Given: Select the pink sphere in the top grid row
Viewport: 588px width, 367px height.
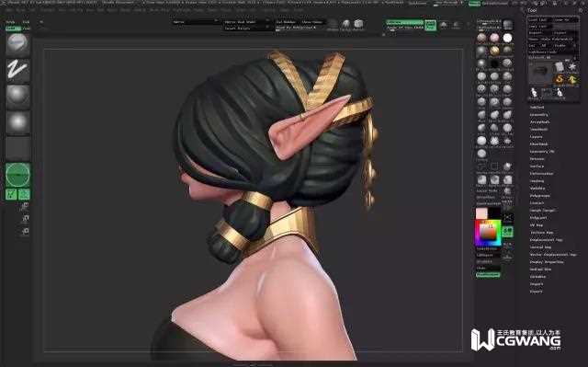Looking at the screenshot, I should [494, 38].
